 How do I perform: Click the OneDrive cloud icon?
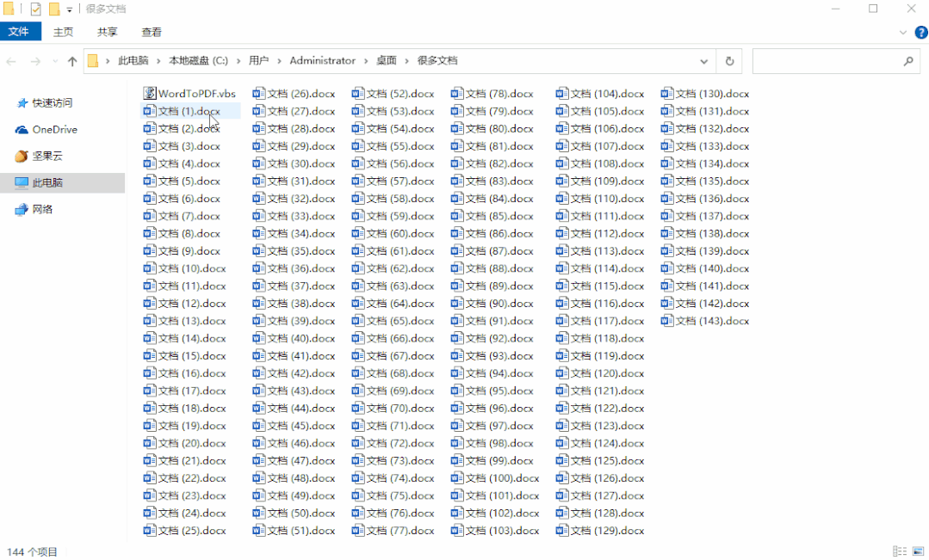pyautogui.click(x=22, y=130)
